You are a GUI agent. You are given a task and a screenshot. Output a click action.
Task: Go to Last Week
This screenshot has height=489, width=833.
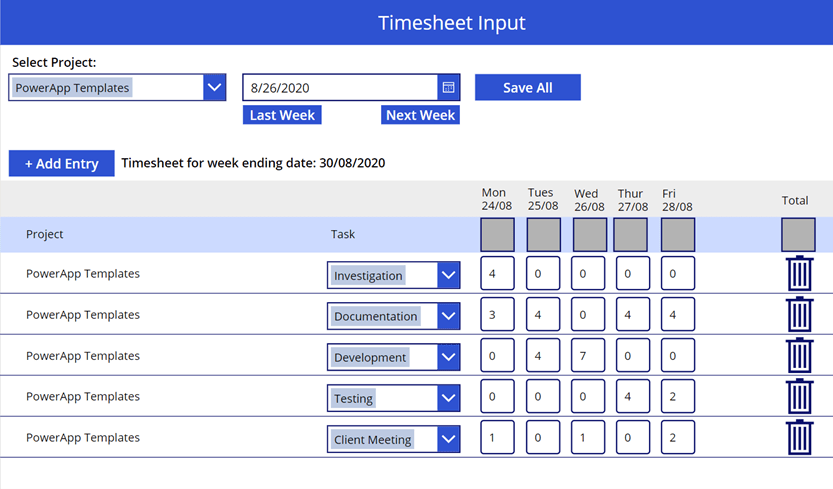pyautogui.click(x=282, y=115)
